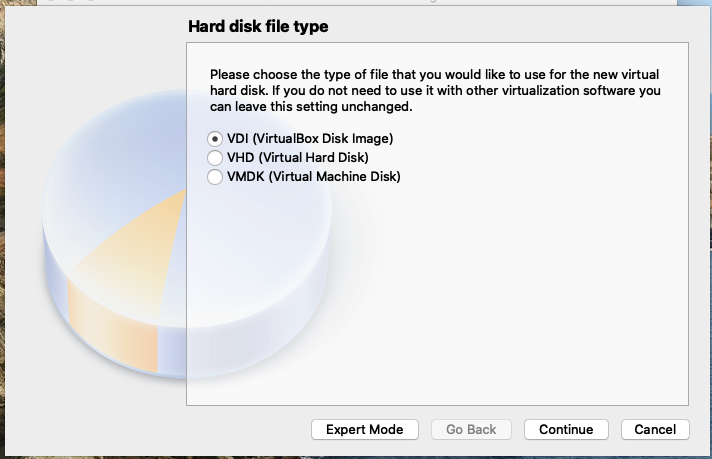Pick the VMDK radio button
Viewport: 712px width, 459px height.
pos(215,177)
